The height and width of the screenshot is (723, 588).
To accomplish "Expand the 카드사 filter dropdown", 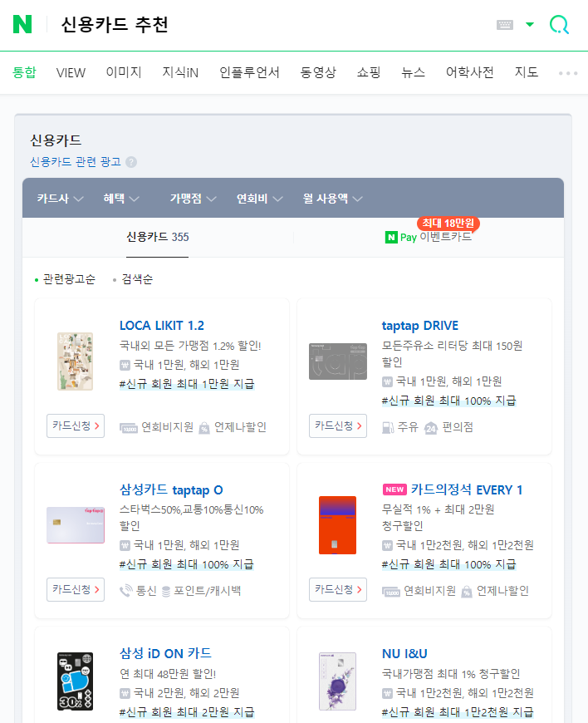I will tap(60, 199).
